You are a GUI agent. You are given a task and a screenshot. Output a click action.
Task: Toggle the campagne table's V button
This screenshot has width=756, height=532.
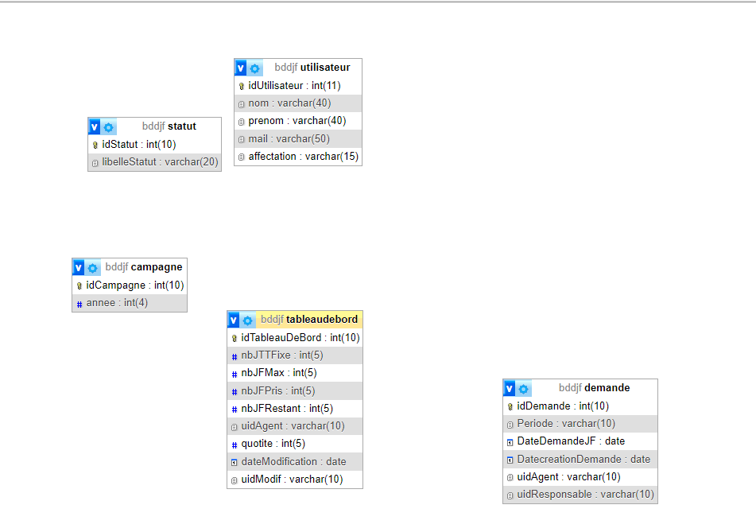pyautogui.click(x=79, y=268)
